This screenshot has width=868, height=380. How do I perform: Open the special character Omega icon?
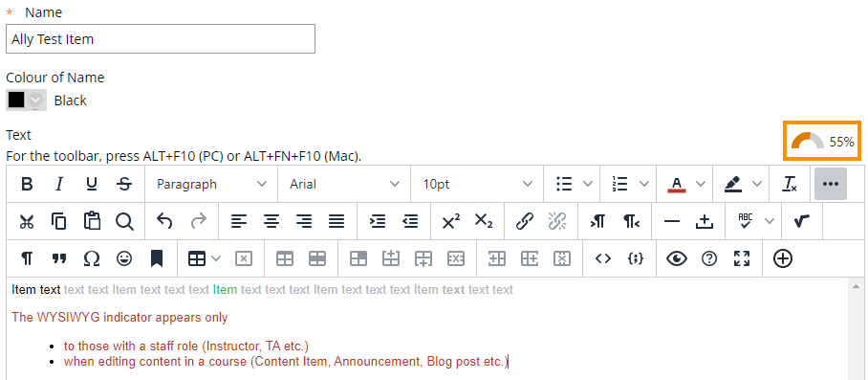click(92, 258)
